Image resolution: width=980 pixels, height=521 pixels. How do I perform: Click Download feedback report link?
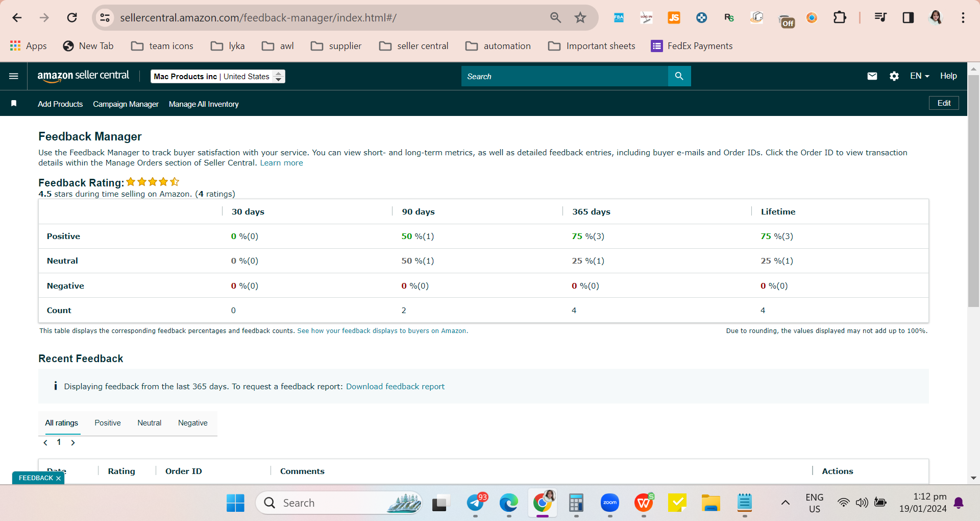point(395,387)
